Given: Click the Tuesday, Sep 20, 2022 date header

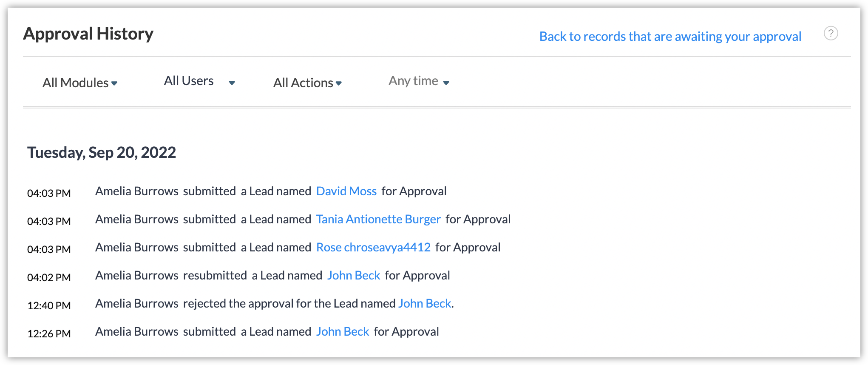Looking at the screenshot, I should coord(102,152).
